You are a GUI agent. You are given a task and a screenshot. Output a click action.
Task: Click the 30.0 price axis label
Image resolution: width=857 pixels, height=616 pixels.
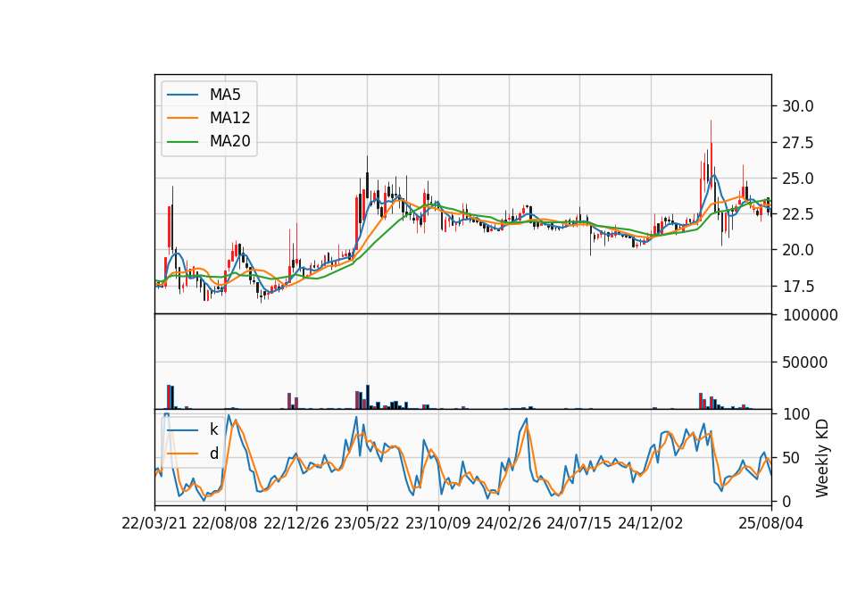click(x=798, y=106)
